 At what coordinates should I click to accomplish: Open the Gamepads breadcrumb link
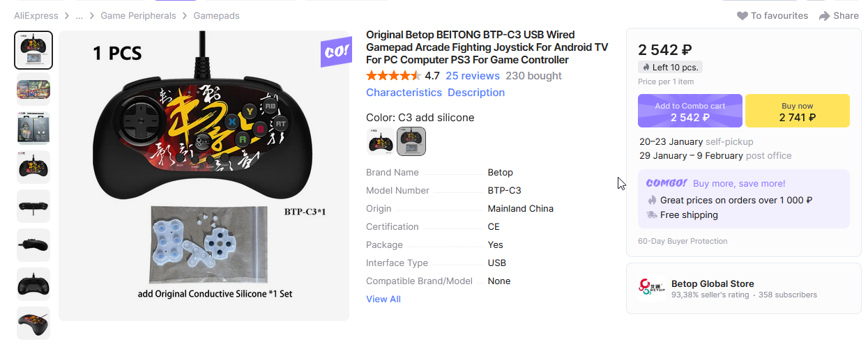click(215, 16)
